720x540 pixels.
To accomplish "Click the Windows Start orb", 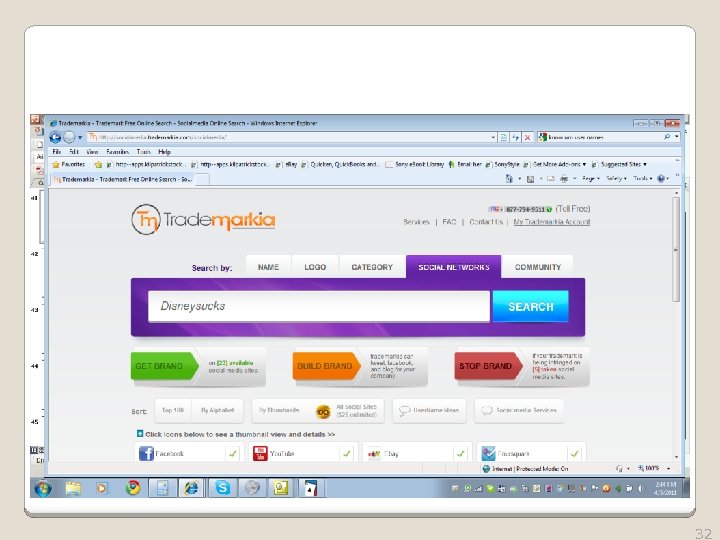I will click(43, 488).
